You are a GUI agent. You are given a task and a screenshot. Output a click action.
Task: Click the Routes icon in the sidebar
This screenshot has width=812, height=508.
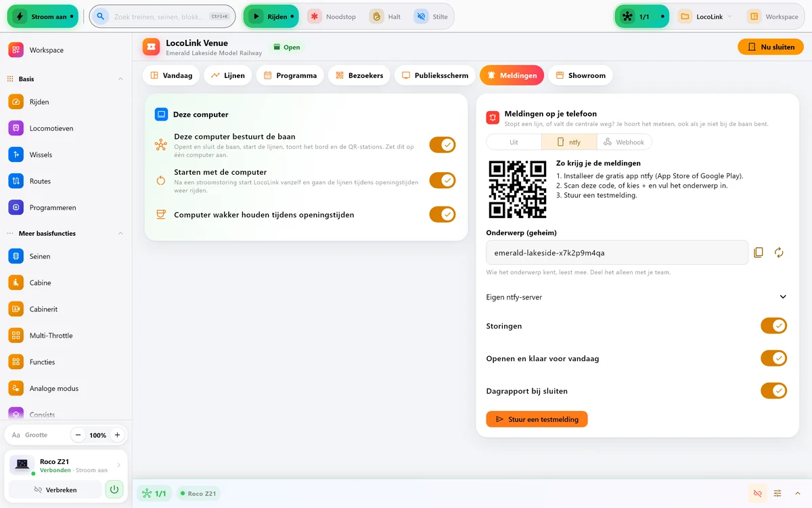tap(16, 181)
